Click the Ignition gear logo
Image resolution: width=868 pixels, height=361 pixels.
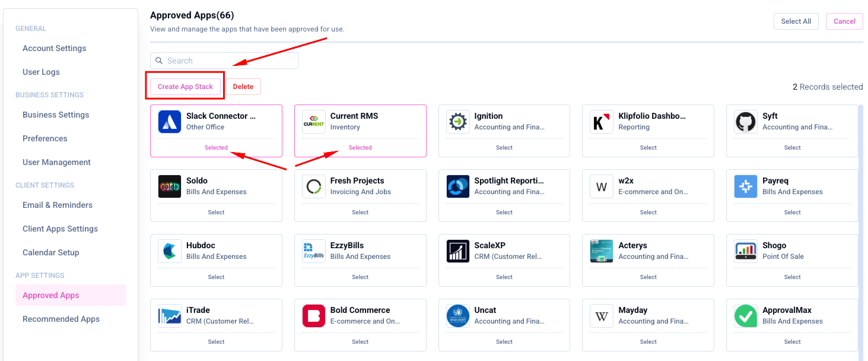coord(458,122)
